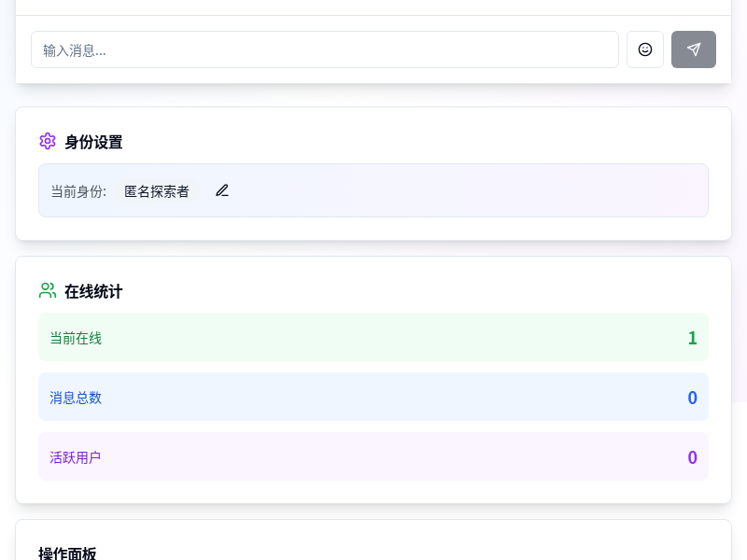The width and height of the screenshot is (747, 560).
Task: Click the 活跃用户 count value 0
Action: 693,457
